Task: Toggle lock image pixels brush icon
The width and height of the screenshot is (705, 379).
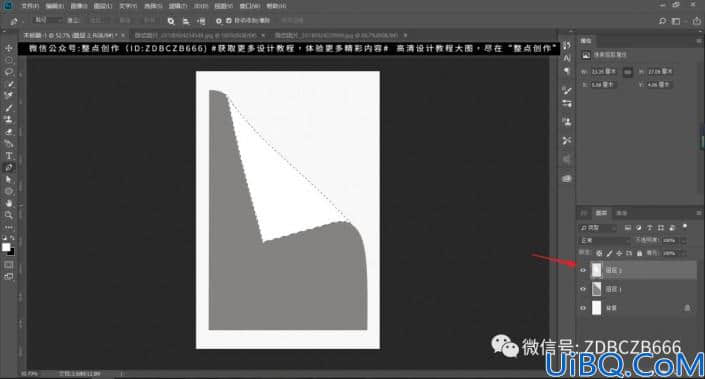Action: (x=609, y=253)
